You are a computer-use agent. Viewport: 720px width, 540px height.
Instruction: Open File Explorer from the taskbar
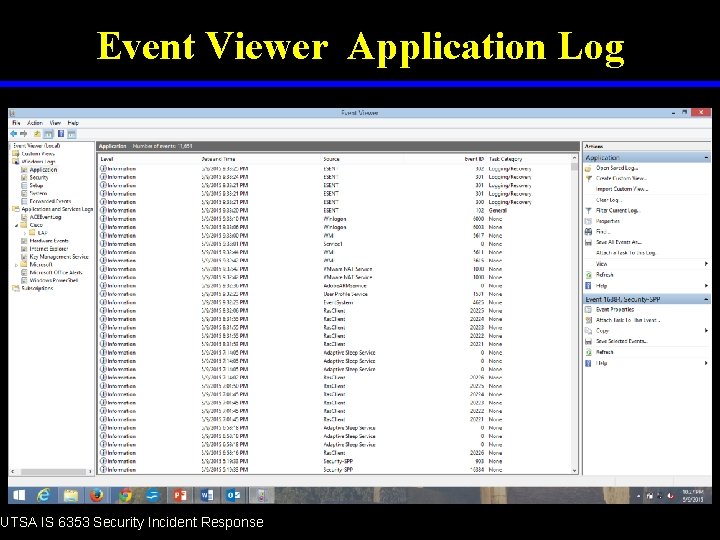point(71,495)
